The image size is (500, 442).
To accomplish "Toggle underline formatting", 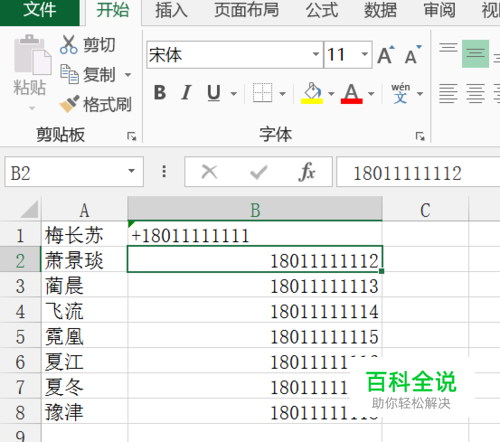I will click(x=214, y=93).
